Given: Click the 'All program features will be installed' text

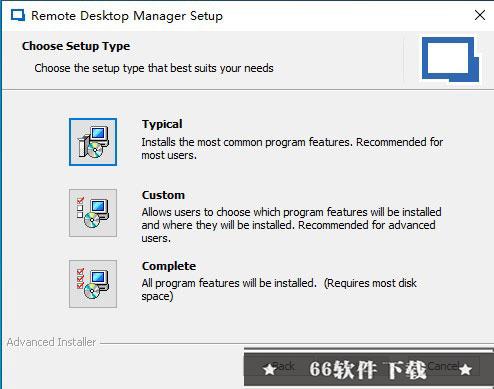Looking at the screenshot, I should point(279,289).
